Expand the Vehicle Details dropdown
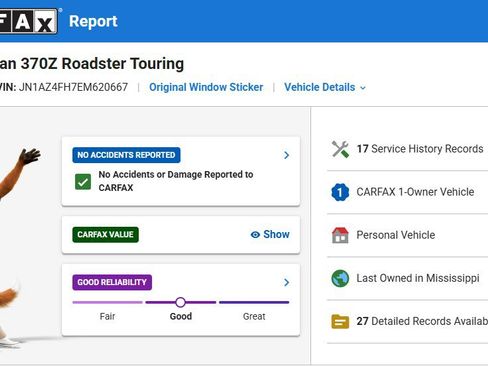Viewport: 488px width, 366px height. (325, 87)
